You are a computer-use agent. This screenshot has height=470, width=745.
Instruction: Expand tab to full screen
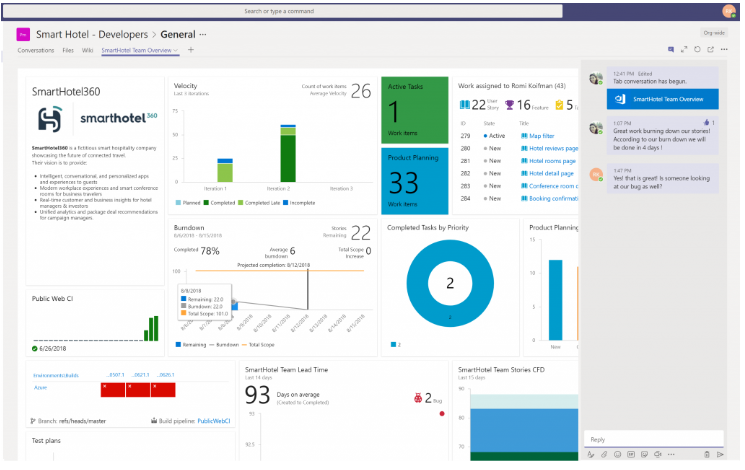pos(684,49)
